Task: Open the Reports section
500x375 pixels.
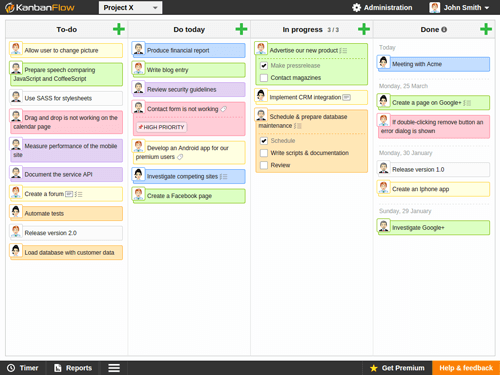Action: tap(73, 368)
